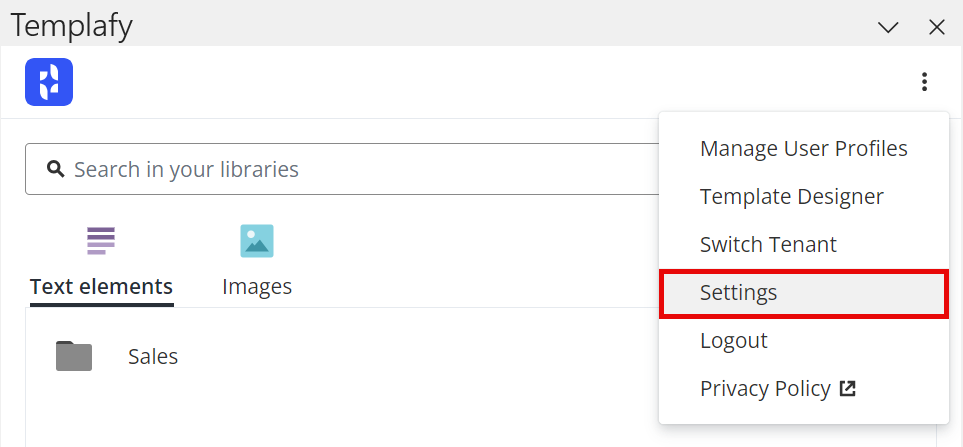Open the three-dot options menu
The width and height of the screenshot is (963, 447).
pos(925,82)
